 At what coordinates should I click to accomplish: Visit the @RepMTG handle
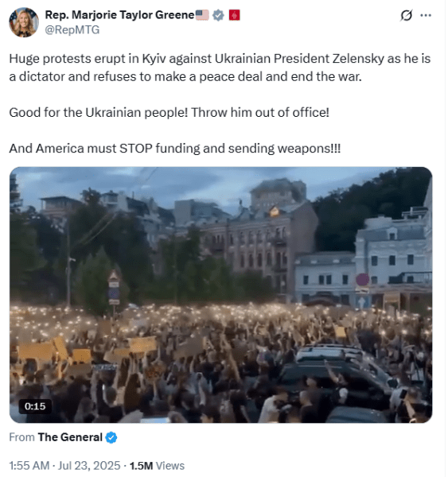pos(72,30)
